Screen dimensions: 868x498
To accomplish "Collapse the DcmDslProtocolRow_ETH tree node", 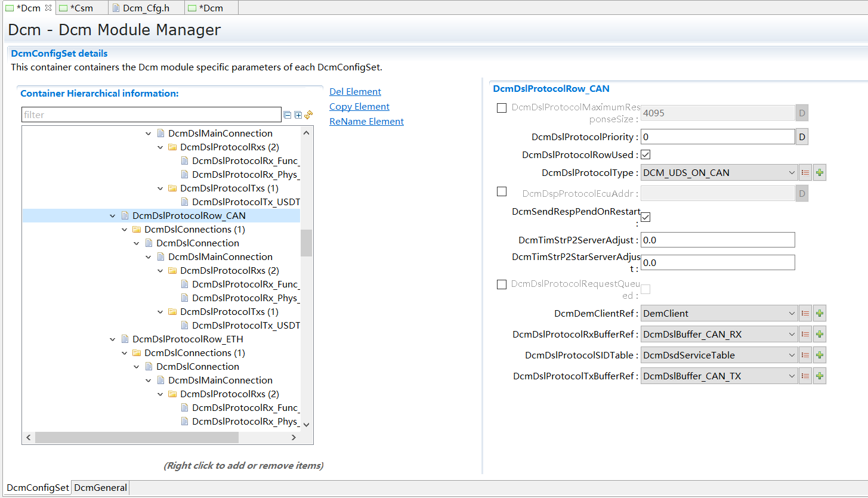I will click(x=113, y=339).
